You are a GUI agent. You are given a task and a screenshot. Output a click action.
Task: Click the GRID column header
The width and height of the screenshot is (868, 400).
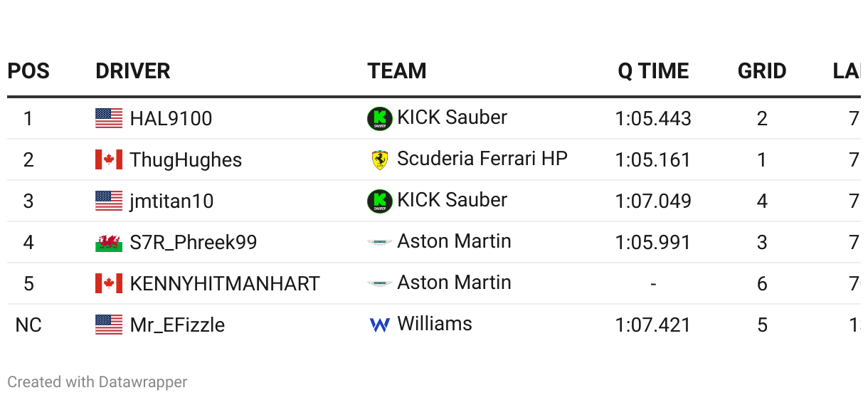coord(762,71)
